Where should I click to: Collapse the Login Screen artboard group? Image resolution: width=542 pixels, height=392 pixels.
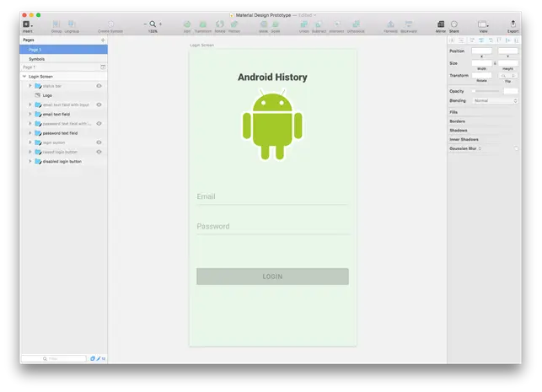[24, 77]
